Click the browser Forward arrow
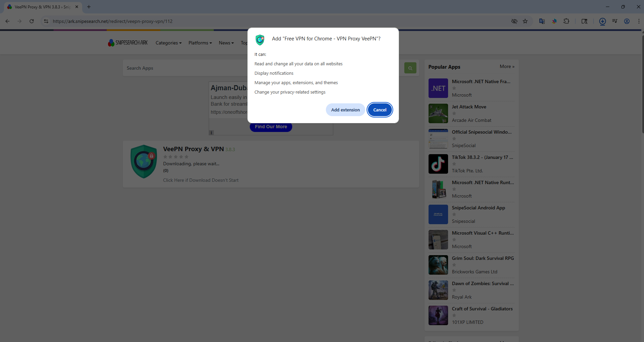Image resolution: width=644 pixels, height=342 pixels. [x=20, y=21]
